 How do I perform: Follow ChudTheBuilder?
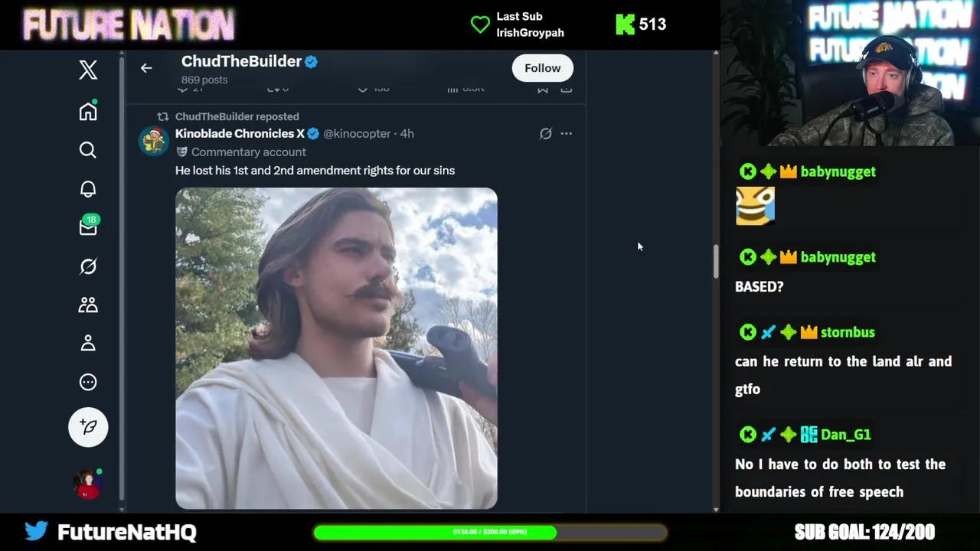coord(542,68)
